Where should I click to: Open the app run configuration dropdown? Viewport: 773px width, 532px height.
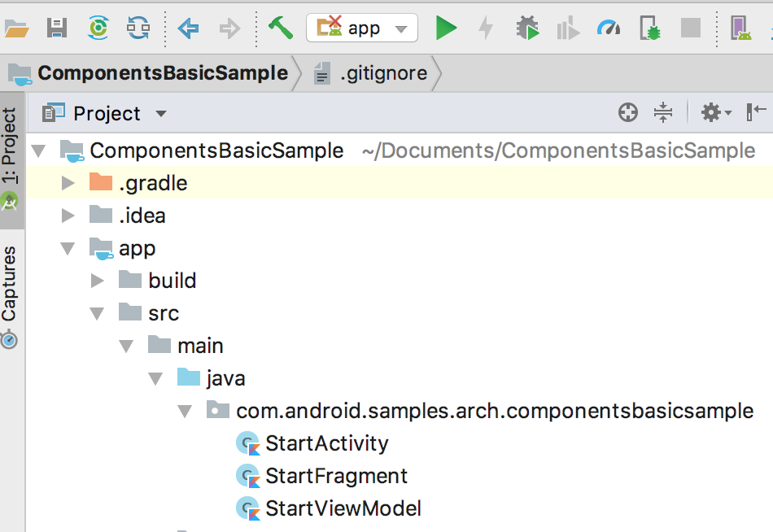click(362, 28)
